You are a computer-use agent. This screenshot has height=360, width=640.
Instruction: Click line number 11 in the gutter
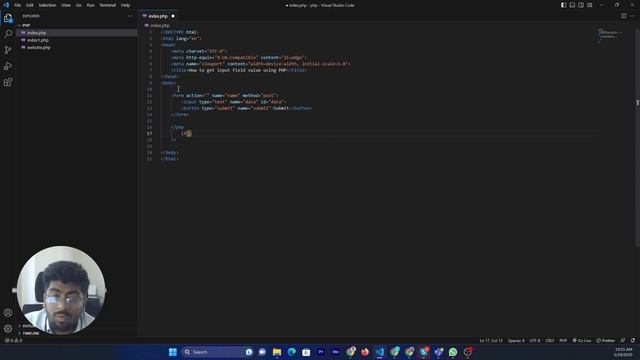coord(149,96)
